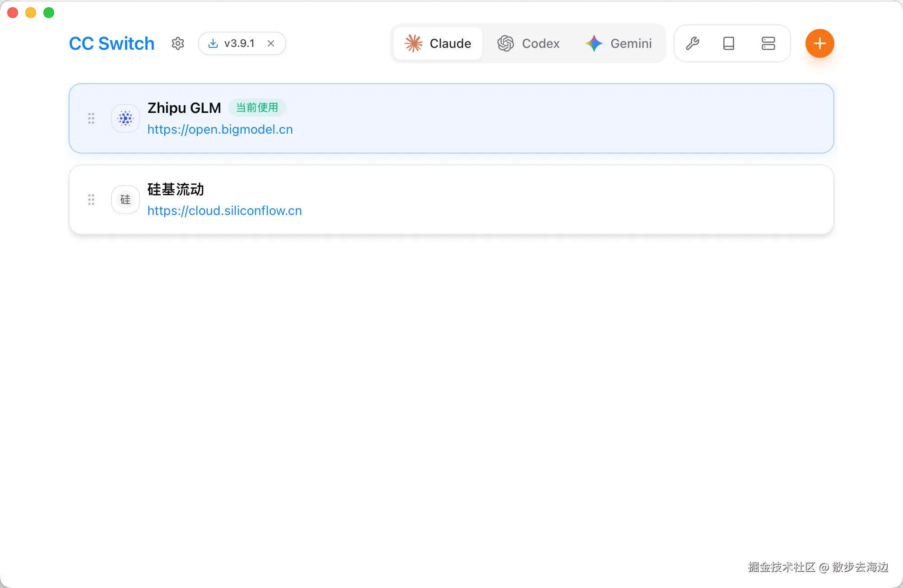The height and width of the screenshot is (588, 903).
Task: Open the book icon panel
Action: pyautogui.click(x=729, y=43)
